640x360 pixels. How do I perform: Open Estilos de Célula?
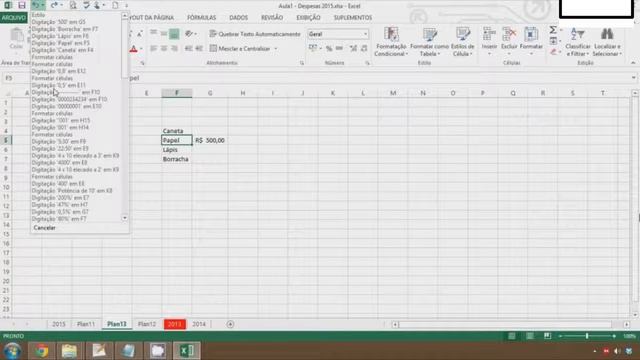(462, 42)
